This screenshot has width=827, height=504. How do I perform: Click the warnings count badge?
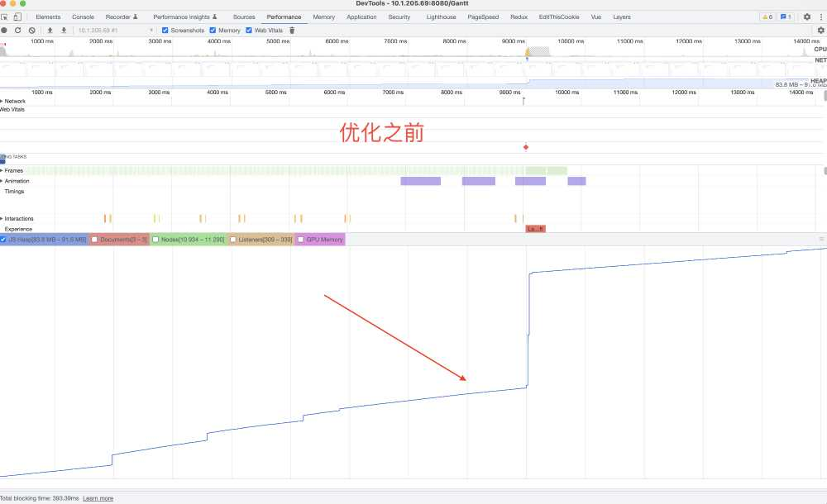click(767, 17)
